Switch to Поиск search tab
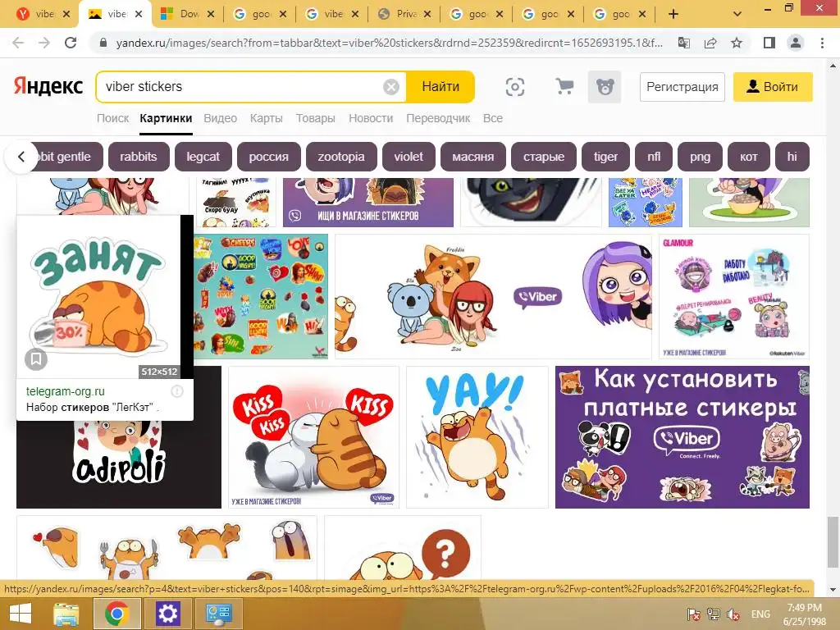 [x=112, y=118]
